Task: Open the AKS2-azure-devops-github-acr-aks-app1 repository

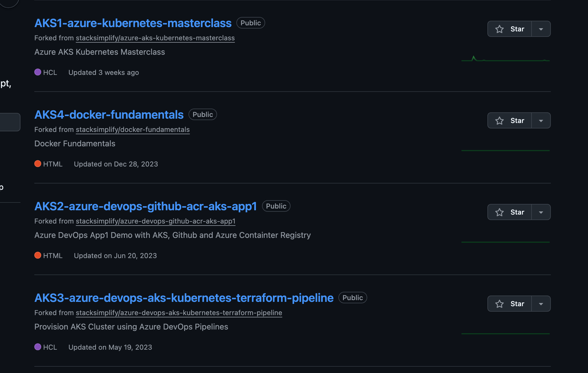Action: pyautogui.click(x=146, y=206)
